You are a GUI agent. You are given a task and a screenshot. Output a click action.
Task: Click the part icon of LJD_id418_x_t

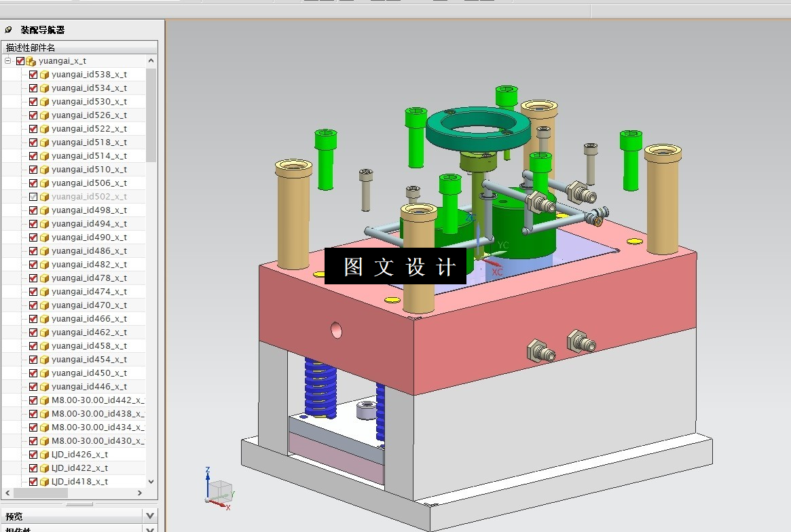click(44, 482)
